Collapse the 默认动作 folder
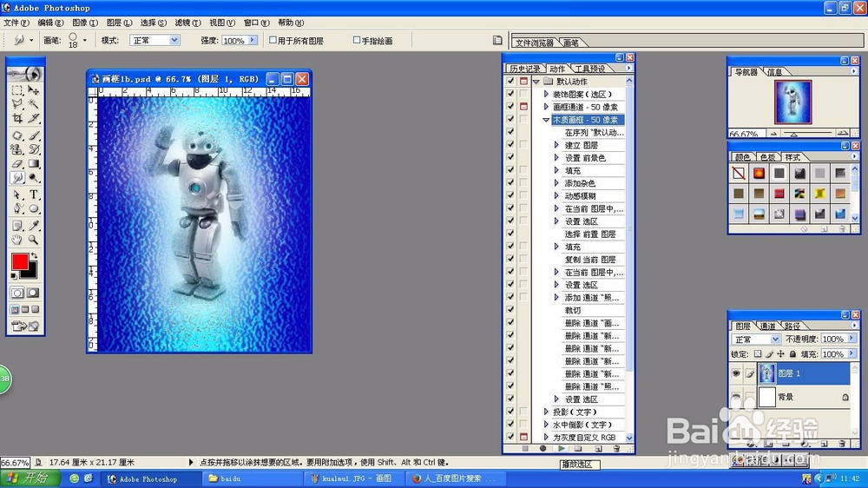 click(x=536, y=82)
